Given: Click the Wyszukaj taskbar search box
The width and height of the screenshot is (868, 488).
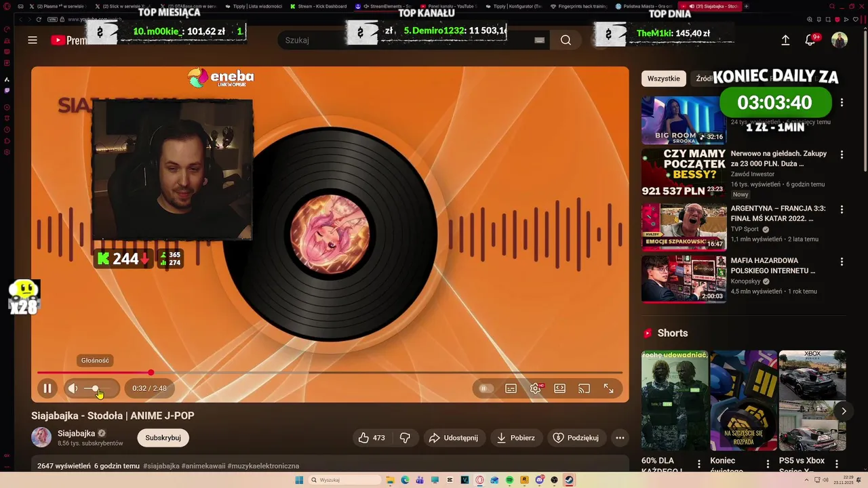Looking at the screenshot, I should tap(345, 480).
